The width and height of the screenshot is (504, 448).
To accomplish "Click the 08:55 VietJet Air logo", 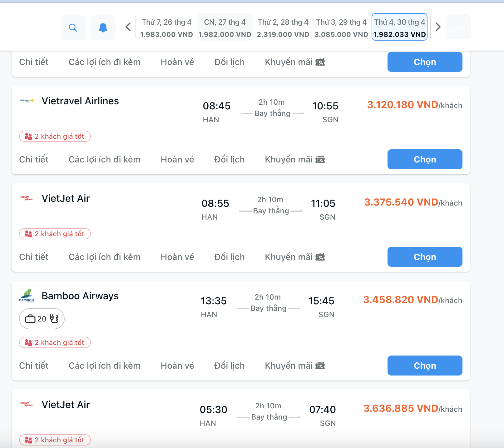I will 27,198.
